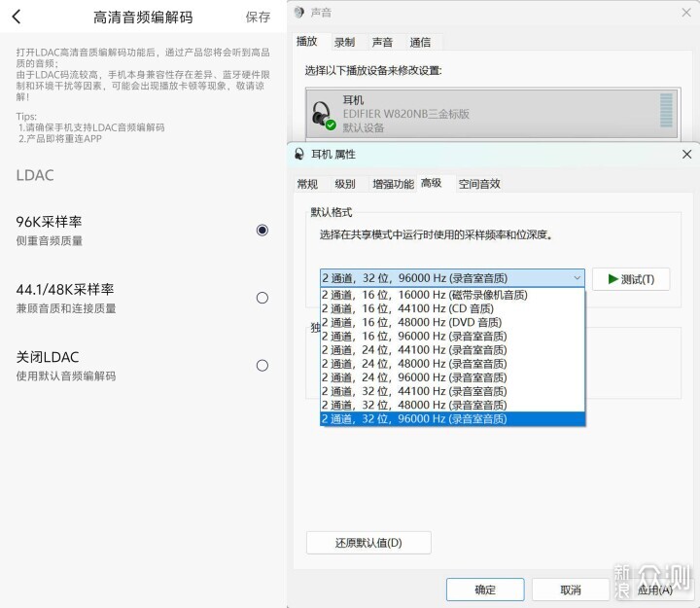Click the 侧重音频质量 description text
This screenshot has width=700, height=608.
pyautogui.click(x=50, y=241)
